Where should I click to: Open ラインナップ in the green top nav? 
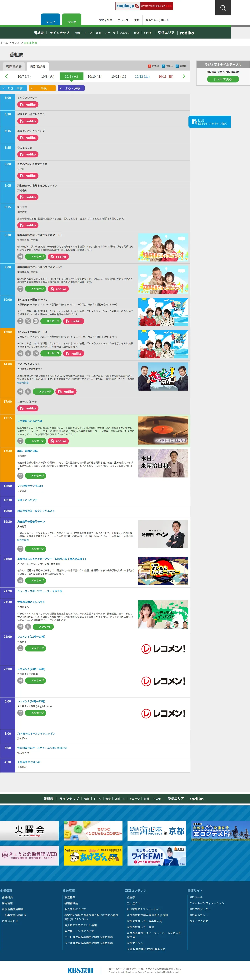point(59,33)
